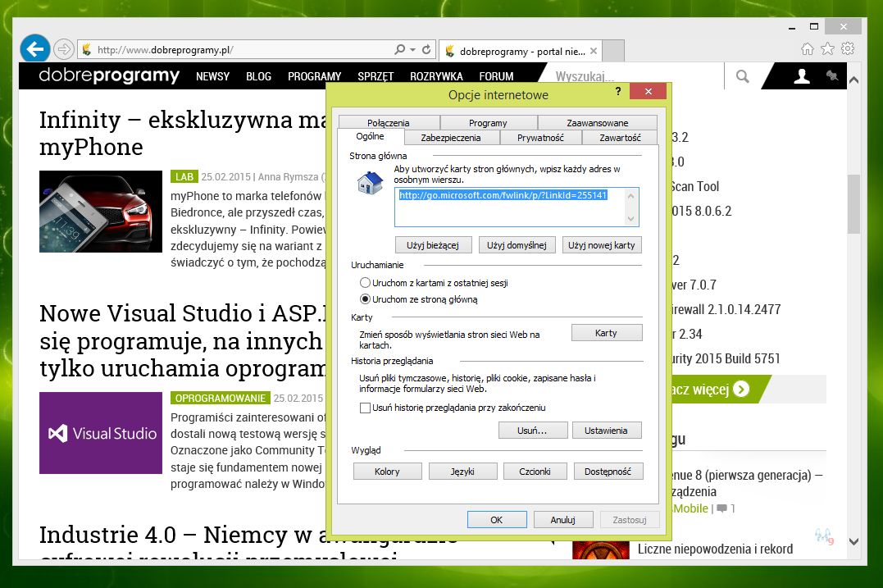Click the comments bubble icon

pyautogui.click(x=721, y=508)
